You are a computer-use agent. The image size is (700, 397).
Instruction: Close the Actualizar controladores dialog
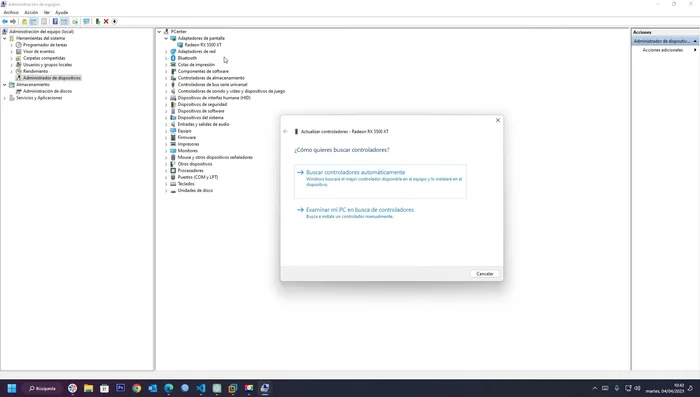tap(498, 120)
